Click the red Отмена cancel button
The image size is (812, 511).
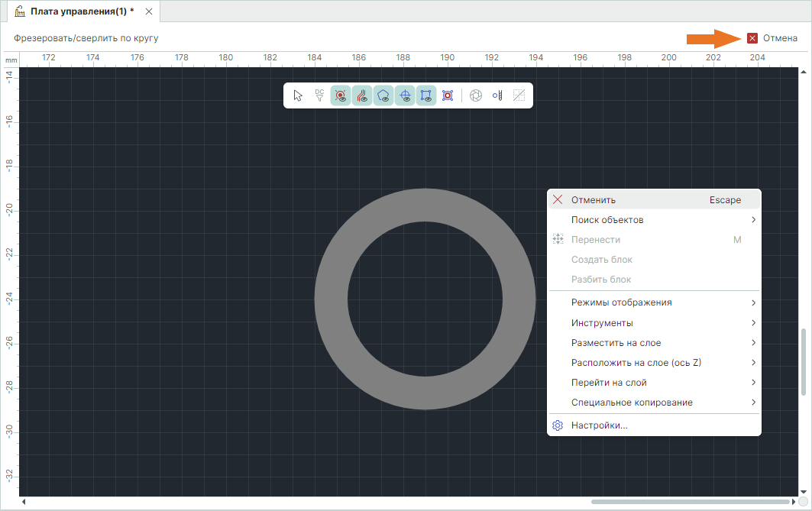pyautogui.click(x=772, y=38)
